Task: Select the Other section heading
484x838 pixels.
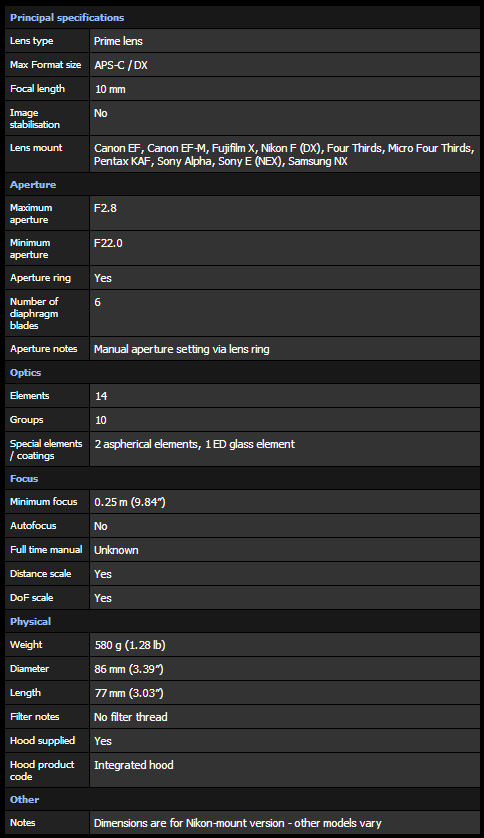Action: (25, 800)
